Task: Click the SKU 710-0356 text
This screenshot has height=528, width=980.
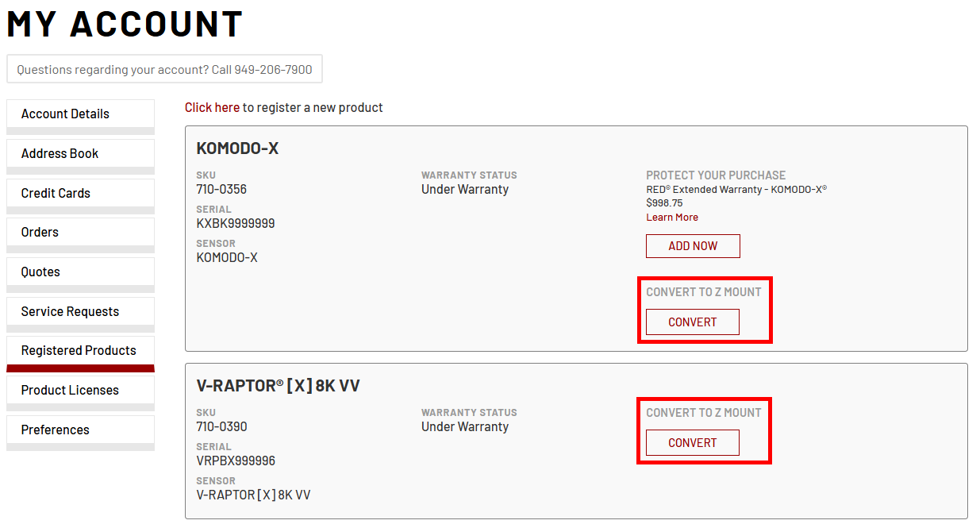Action: point(221,189)
